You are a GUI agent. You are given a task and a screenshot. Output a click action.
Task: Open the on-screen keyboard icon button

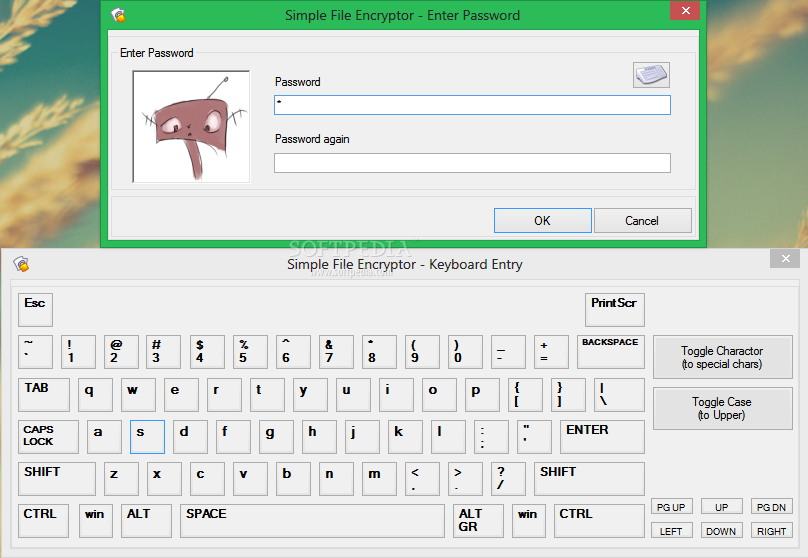tap(651, 75)
